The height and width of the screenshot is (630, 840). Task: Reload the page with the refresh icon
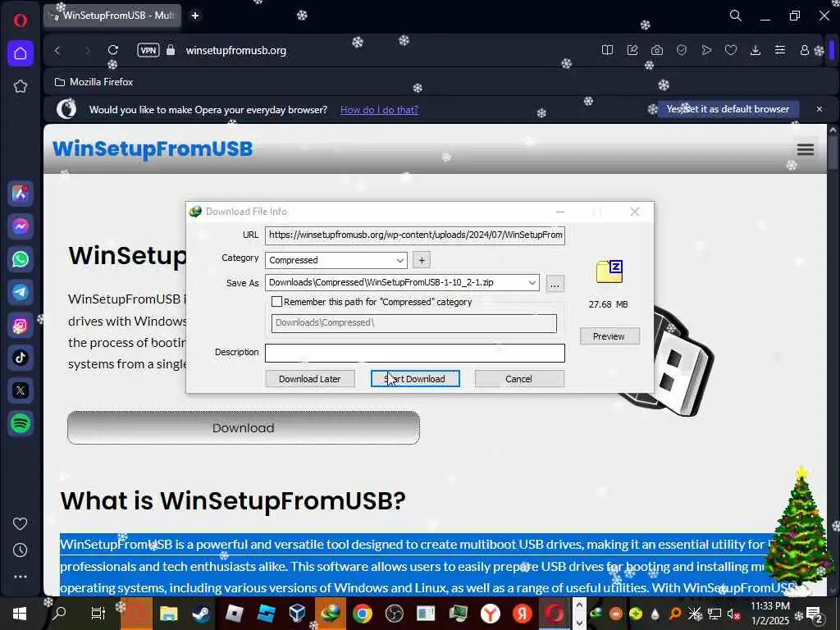click(113, 50)
